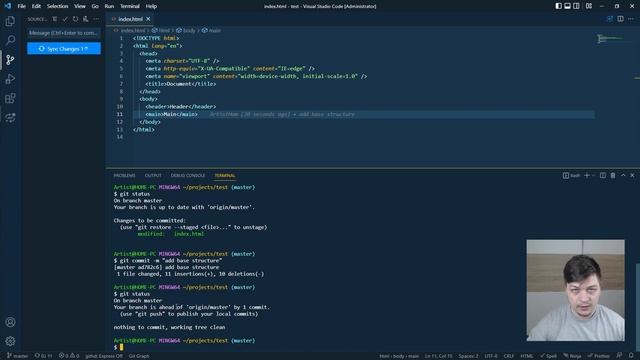
Task: Open the Terminal menu
Action: click(130, 6)
